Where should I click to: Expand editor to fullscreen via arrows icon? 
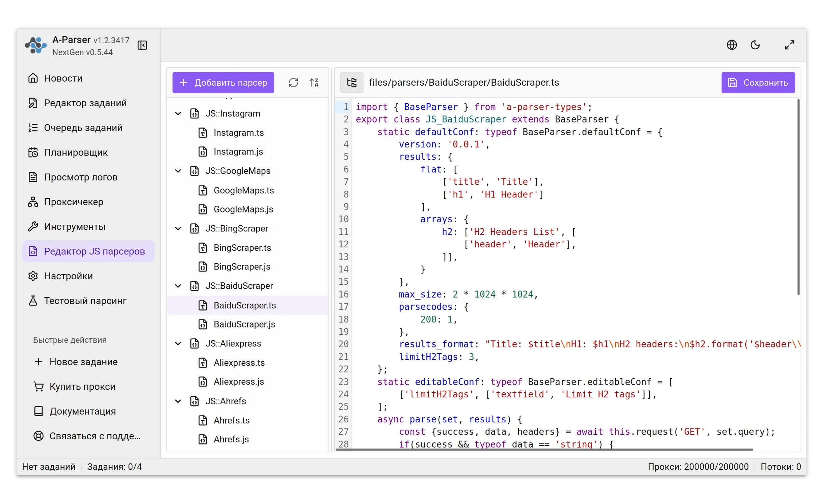click(x=789, y=45)
